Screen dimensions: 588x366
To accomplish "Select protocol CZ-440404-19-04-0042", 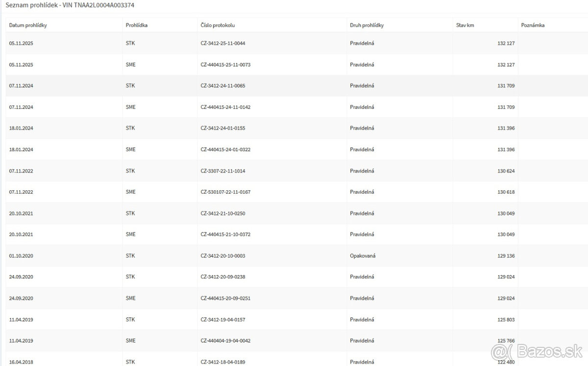I will (x=225, y=341).
